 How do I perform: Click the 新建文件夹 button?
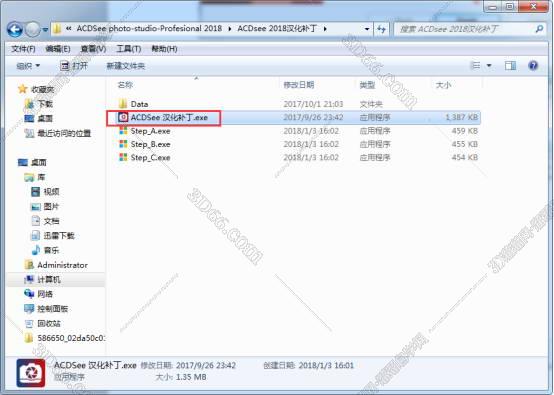(x=126, y=66)
